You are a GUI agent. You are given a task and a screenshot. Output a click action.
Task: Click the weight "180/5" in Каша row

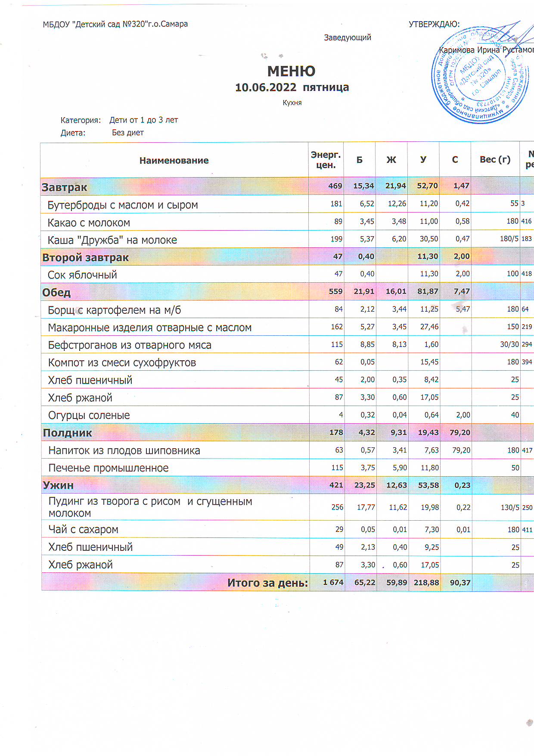[x=509, y=238]
